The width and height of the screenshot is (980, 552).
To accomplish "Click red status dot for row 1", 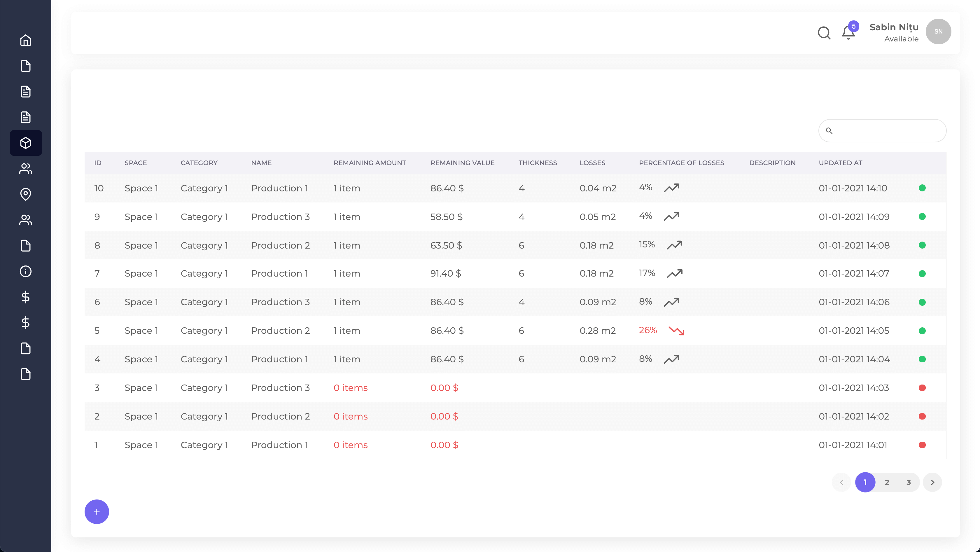I will [922, 445].
